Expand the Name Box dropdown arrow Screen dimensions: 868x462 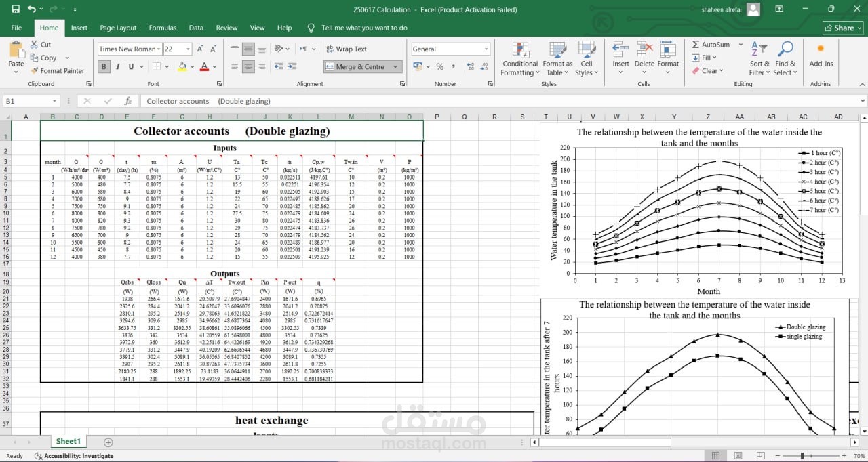click(55, 101)
